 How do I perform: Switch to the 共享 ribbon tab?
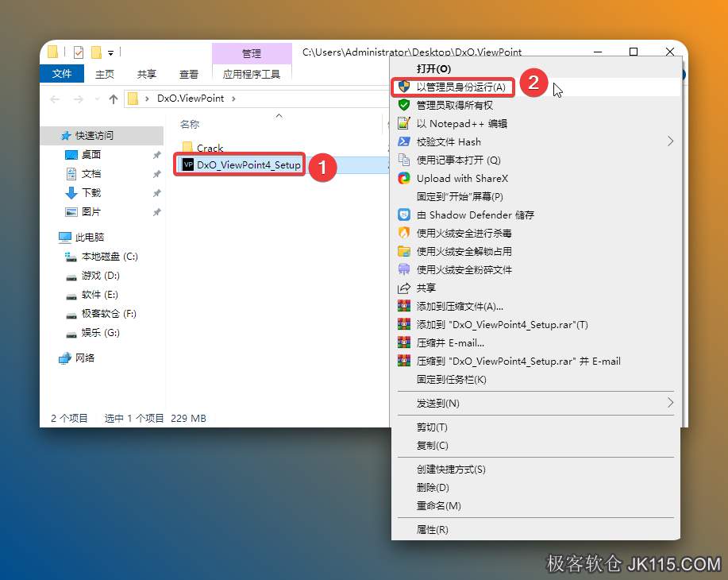pyautogui.click(x=147, y=74)
